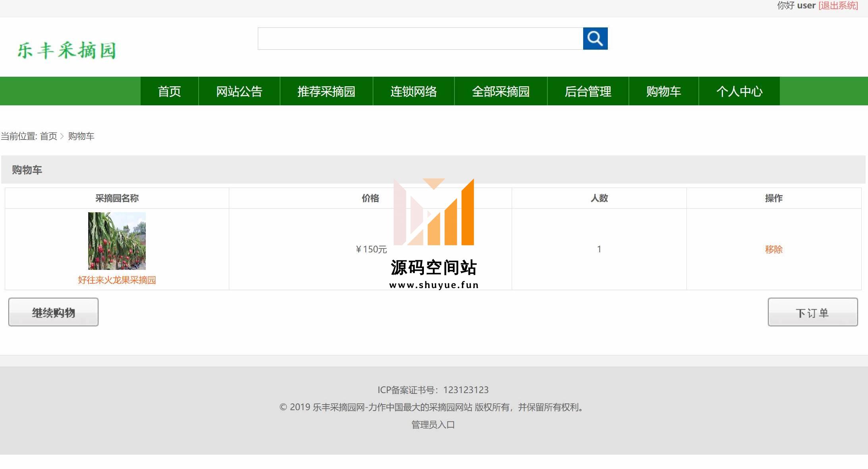Select the 购物车 navigation bar item
868x469 pixels.
(664, 91)
